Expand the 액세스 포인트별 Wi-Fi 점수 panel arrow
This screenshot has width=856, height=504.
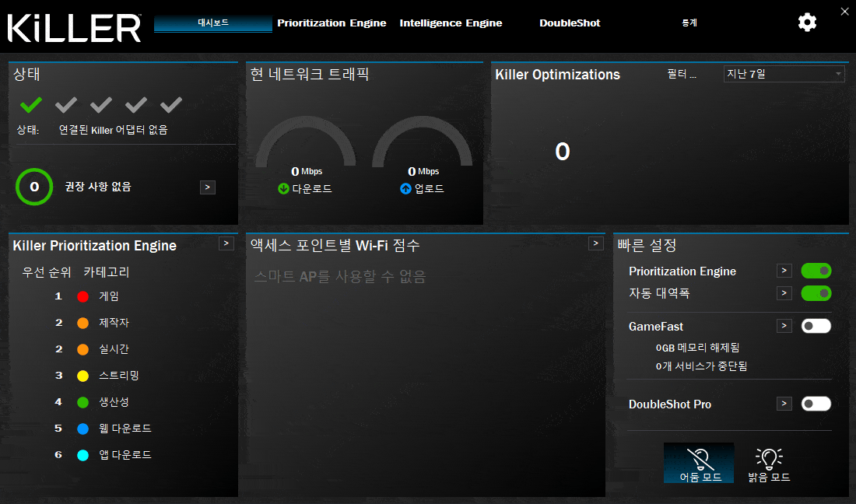596,243
